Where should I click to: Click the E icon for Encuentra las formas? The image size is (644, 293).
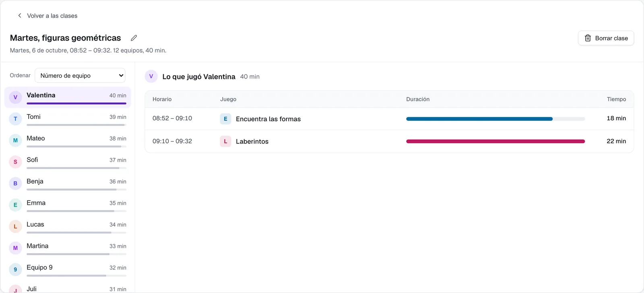[225, 119]
